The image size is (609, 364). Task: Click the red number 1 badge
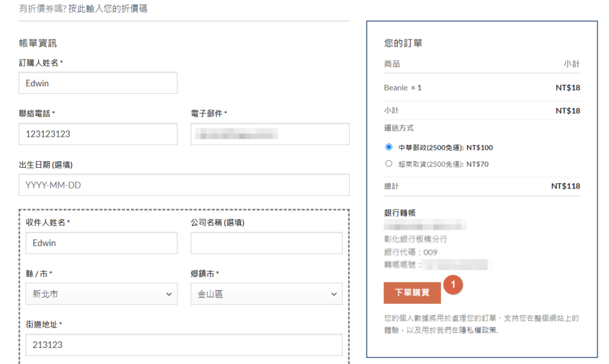click(x=453, y=285)
